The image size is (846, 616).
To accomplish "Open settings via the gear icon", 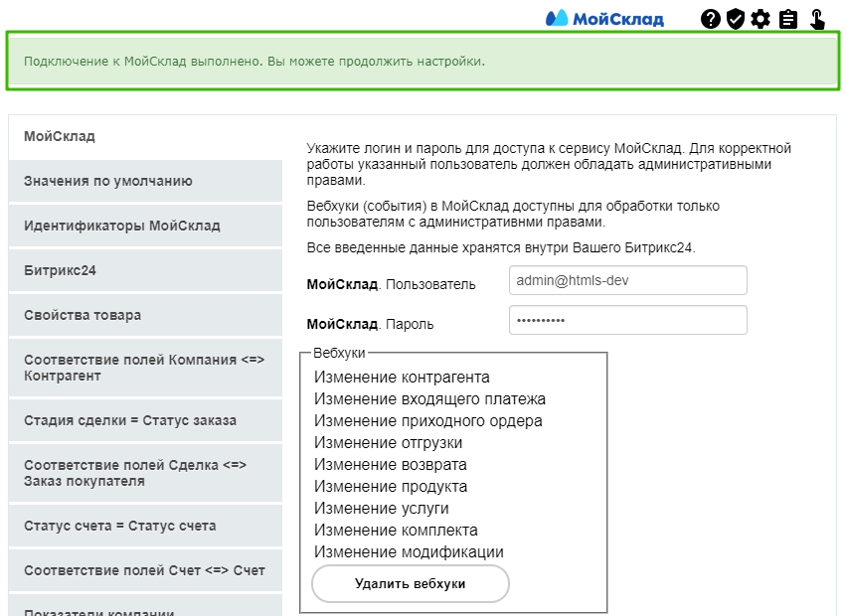I will pyautogui.click(x=761, y=19).
